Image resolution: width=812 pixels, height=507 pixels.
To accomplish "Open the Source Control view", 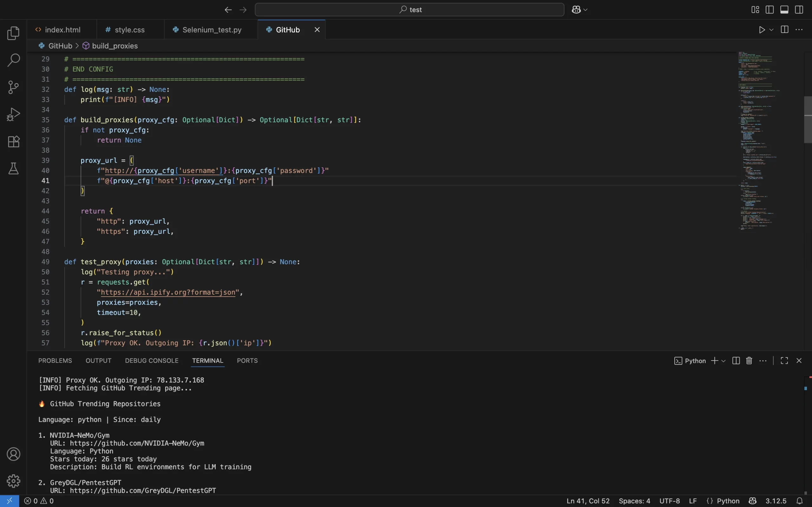I will [13, 87].
